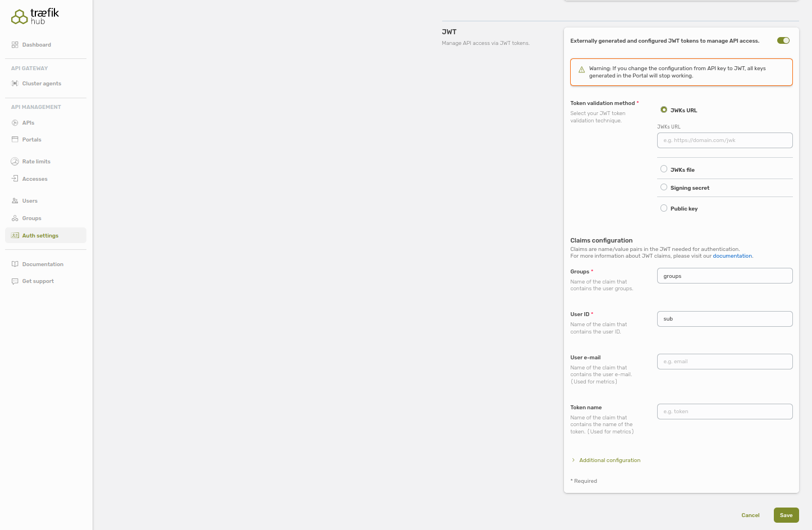Open the Documentation page
Screen dimensions: 812x530
pos(43,264)
